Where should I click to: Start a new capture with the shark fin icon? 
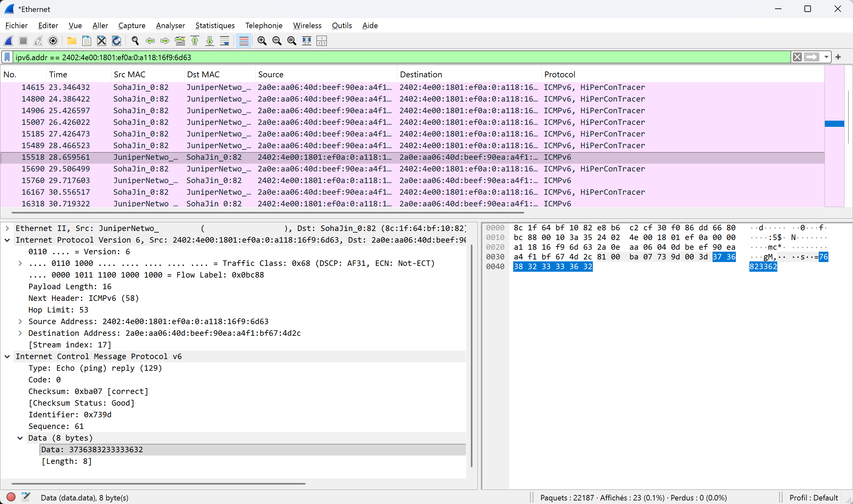8,41
